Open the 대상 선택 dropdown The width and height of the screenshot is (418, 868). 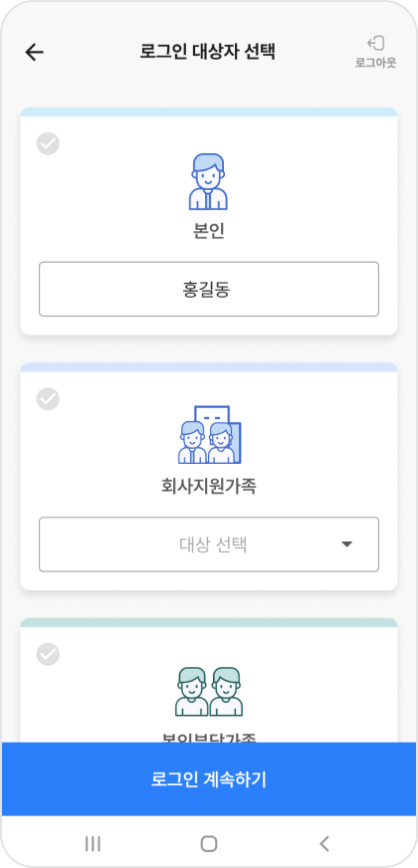click(x=209, y=544)
